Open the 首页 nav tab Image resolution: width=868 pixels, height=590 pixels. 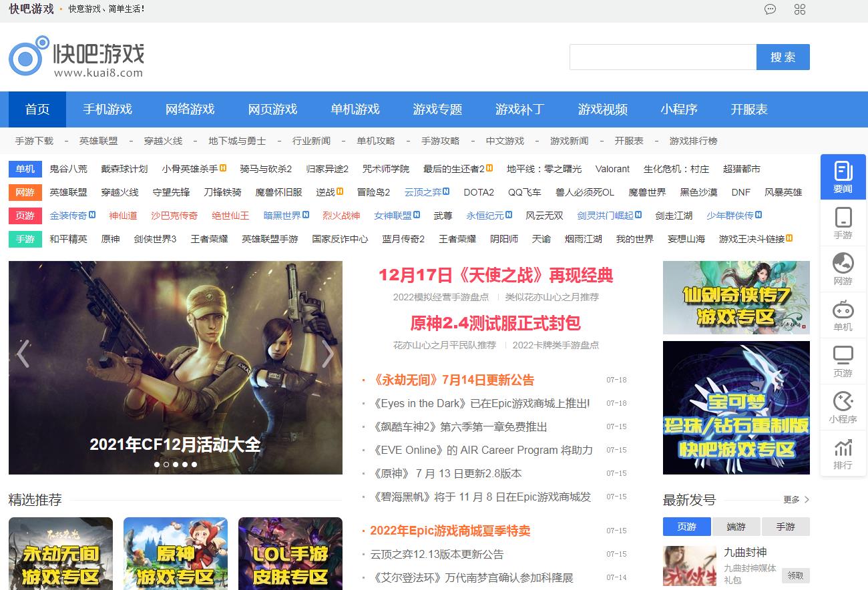(x=37, y=109)
